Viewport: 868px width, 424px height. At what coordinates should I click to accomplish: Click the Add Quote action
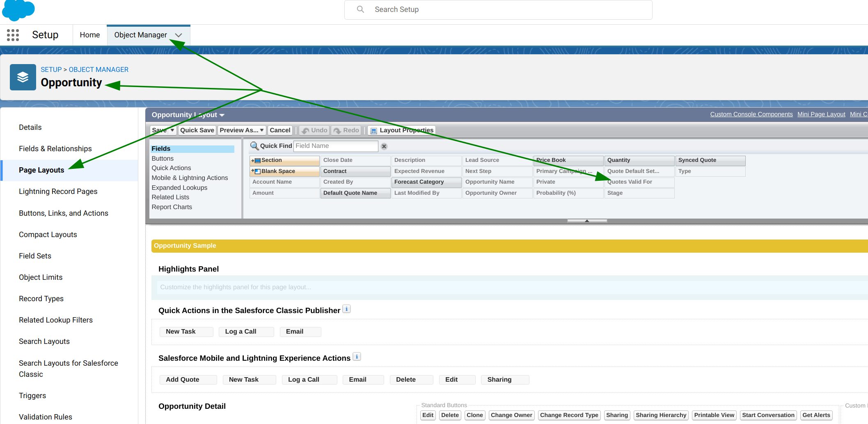click(188, 380)
